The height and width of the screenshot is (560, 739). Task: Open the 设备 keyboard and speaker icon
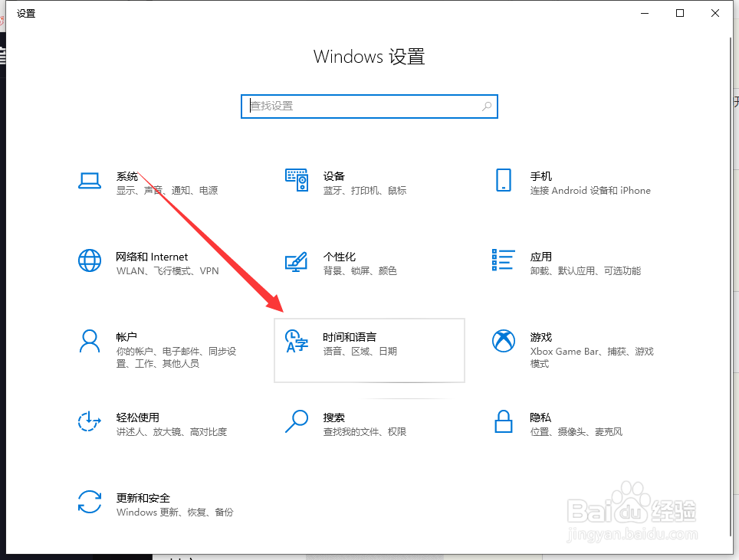(297, 180)
